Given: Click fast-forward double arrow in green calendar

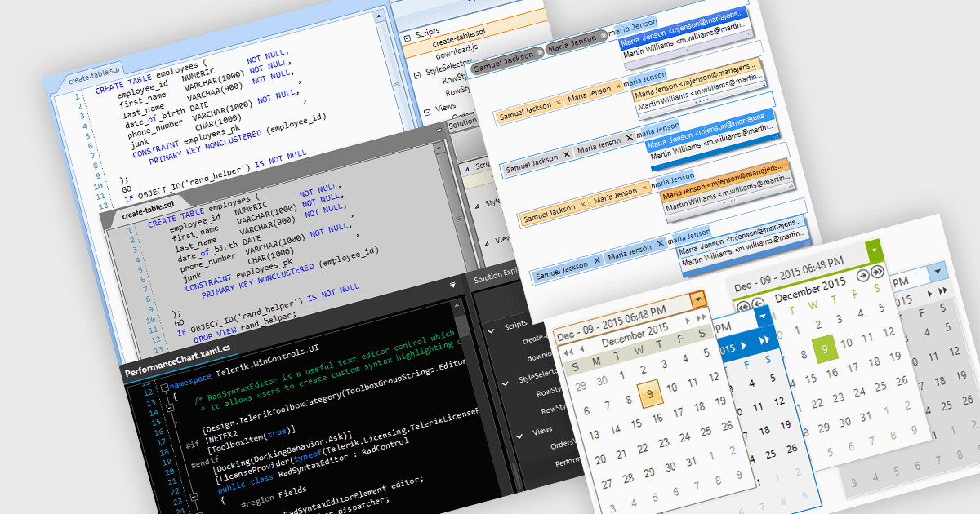Looking at the screenshot, I should coord(877,273).
